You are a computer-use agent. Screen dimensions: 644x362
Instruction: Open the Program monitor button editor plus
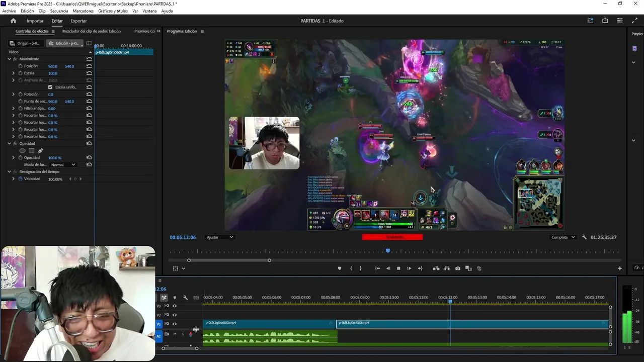click(620, 268)
